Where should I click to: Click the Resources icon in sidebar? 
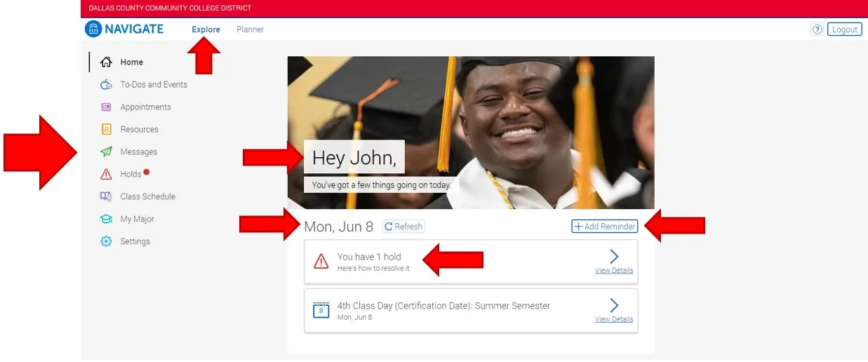pyautogui.click(x=107, y=130)
